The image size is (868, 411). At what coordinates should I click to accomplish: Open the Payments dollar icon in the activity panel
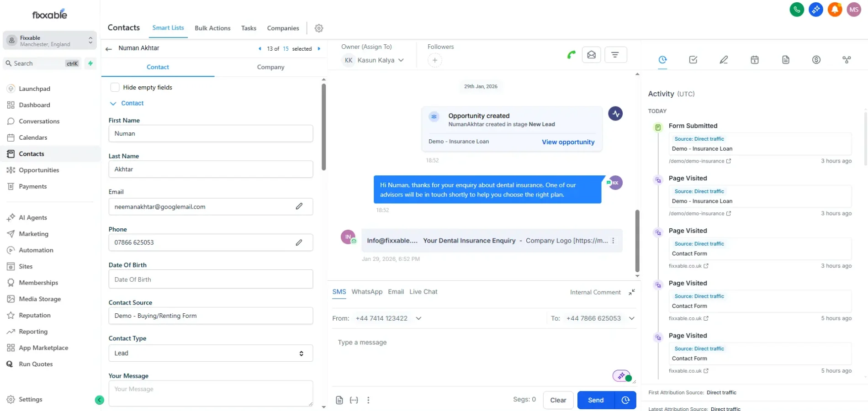816,59
